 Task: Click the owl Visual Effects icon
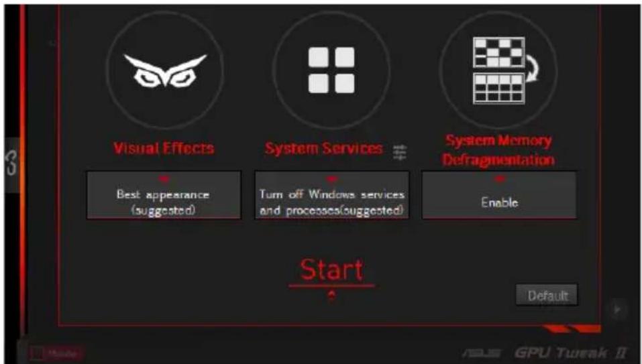[165, 70]
